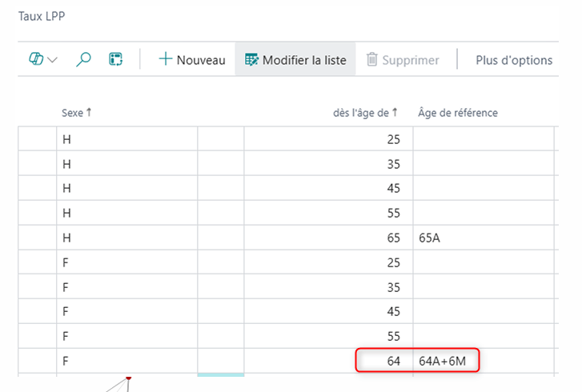Select the 65A reference age cell
The height and width of the screenshot is (392, 582).
coord(483,238)
